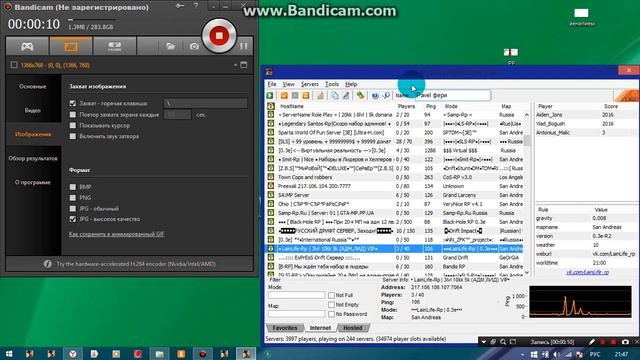Click green settings toolbar icon in SA-MP
640x360 pixels.
360,96
